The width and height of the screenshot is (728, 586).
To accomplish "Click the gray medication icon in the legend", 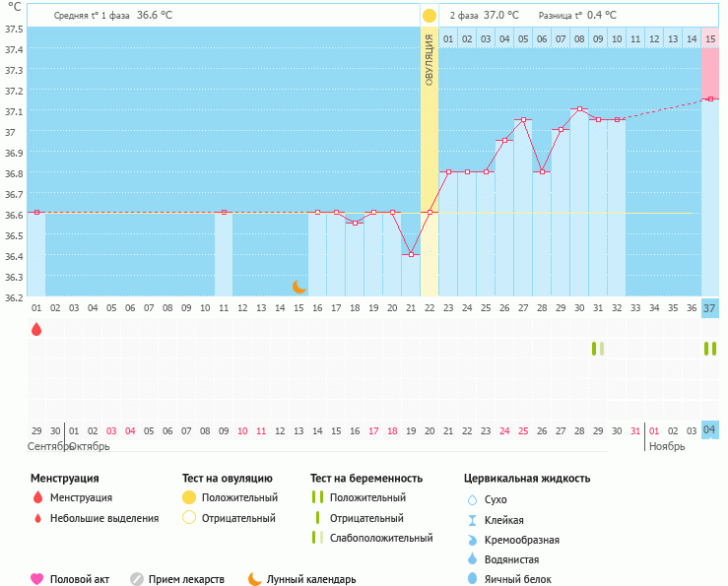I will point(137,579).
